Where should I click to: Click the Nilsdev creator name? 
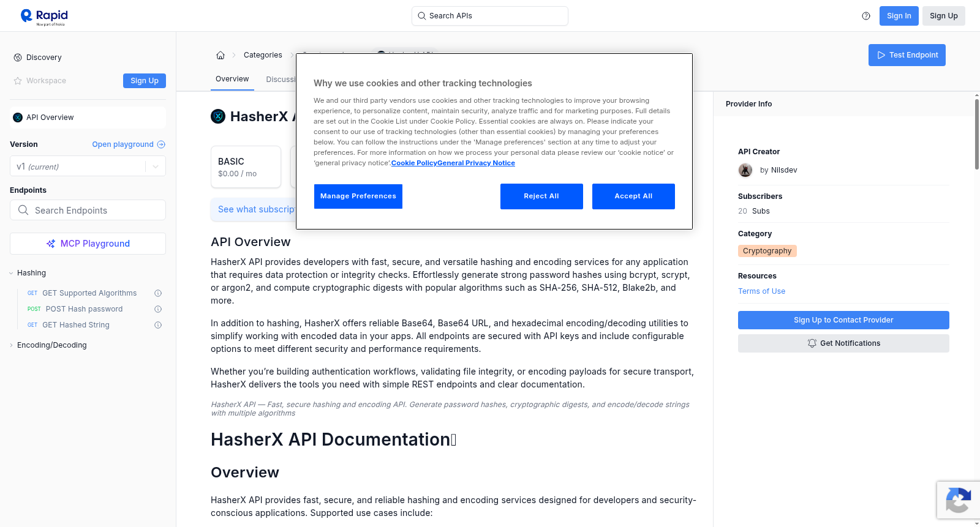(x=784, y=170)
